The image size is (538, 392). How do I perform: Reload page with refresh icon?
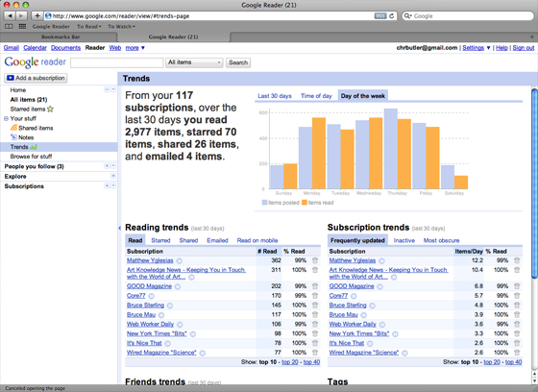pos(392,15)
